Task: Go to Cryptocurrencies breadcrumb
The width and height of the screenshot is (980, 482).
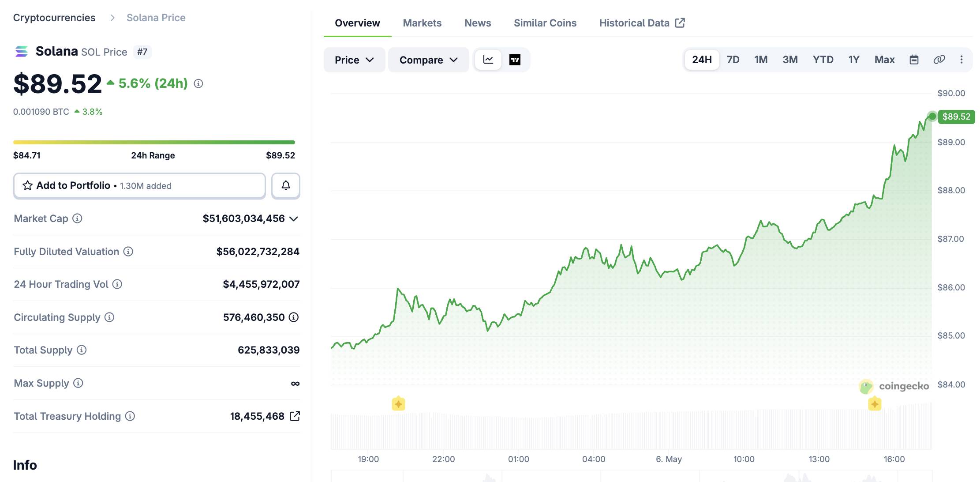Action: click(54, 18)
